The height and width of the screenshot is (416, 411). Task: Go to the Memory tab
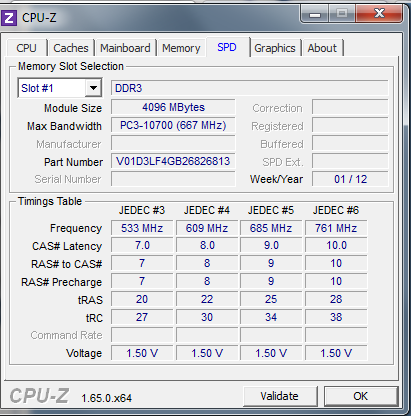[x=181, y=48]
